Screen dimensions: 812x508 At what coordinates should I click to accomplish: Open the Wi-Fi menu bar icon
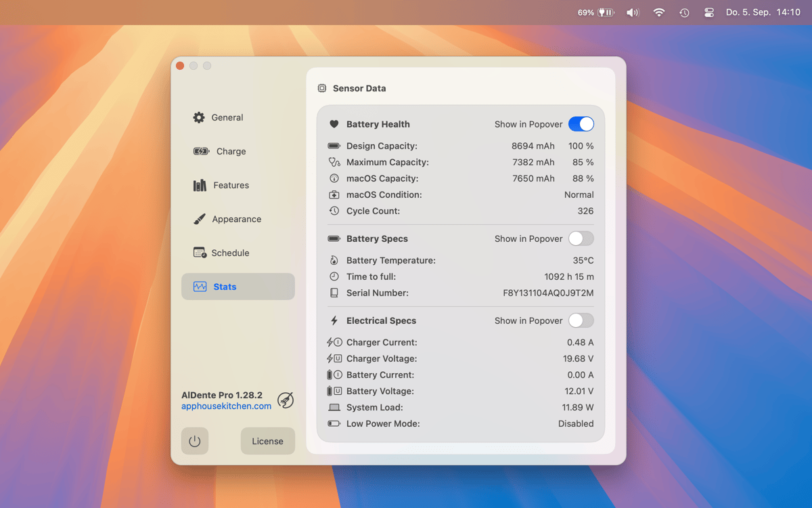[658, 12]
